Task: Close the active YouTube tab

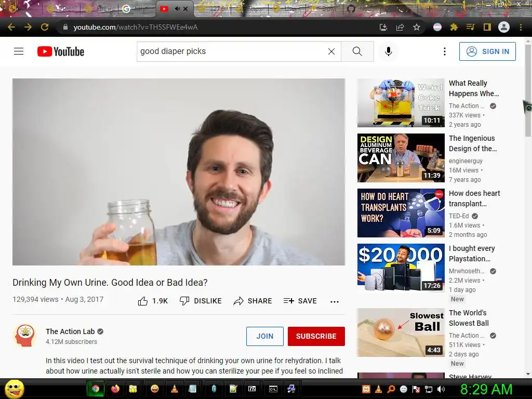Action: [185, 9]
